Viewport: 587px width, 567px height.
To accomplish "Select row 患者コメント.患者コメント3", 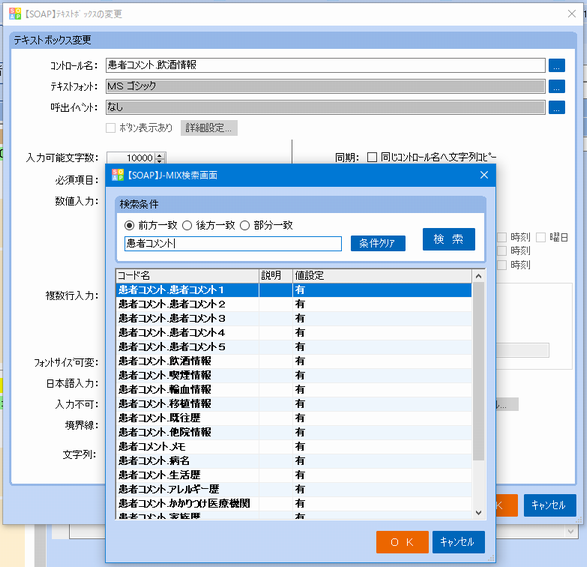I will click(294, 318).
